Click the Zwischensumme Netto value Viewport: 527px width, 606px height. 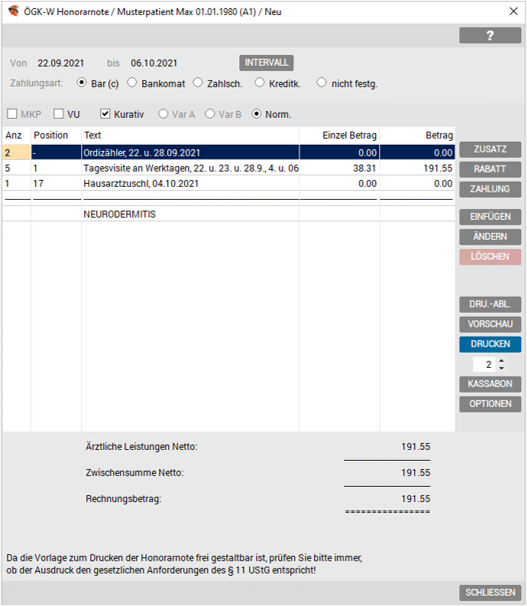(x=416, y=473)
